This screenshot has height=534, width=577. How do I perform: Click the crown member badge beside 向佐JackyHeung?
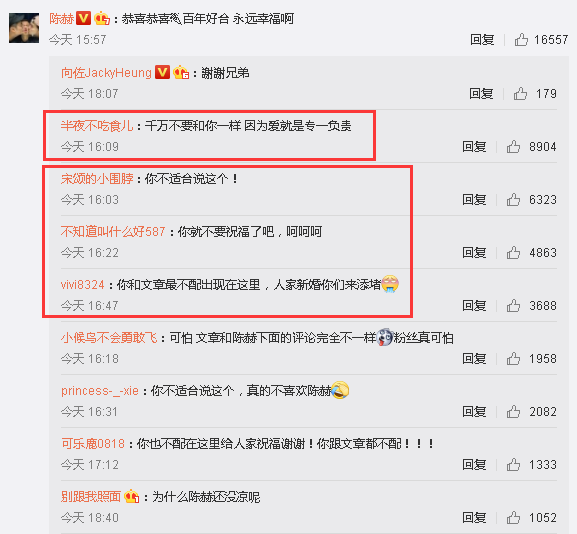point(181,73)
